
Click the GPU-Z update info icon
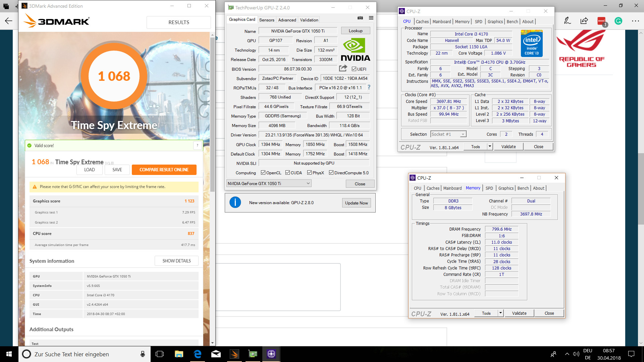pos(235,202)
